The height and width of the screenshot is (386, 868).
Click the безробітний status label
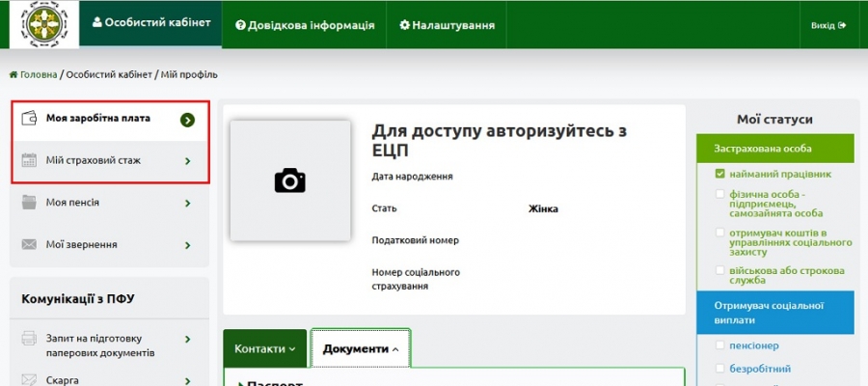(760, 369)
